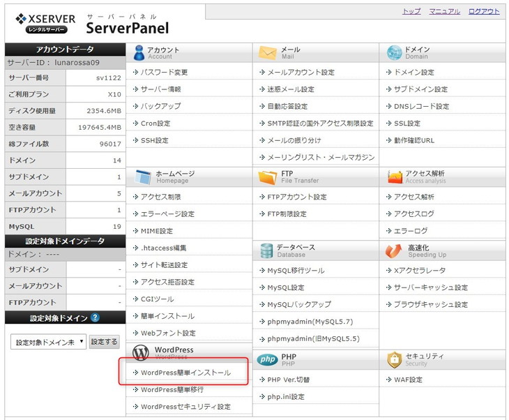509x420 pixels.
Task: Click the Database cylinder icon
Action: click(266, 250)
